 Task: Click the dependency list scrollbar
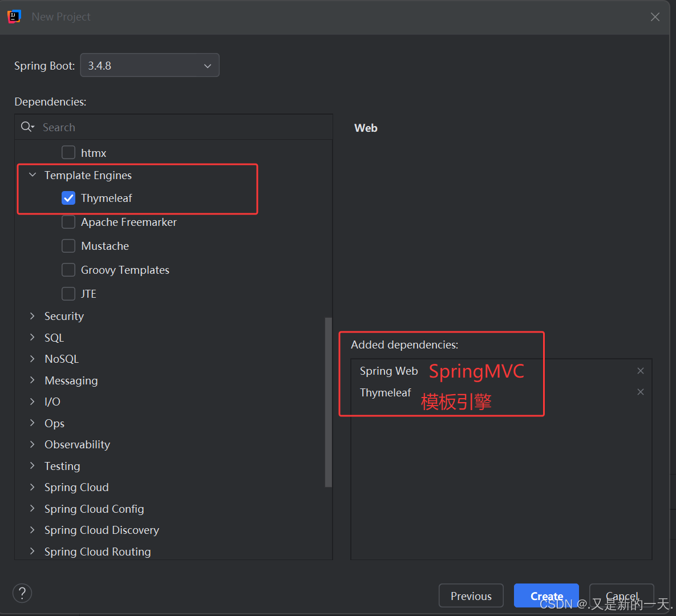329,402
